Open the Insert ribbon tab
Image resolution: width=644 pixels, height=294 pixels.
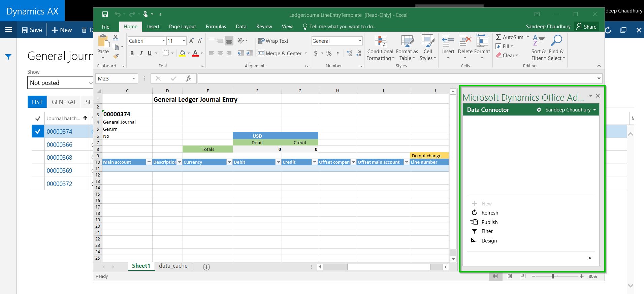(153, 27)
